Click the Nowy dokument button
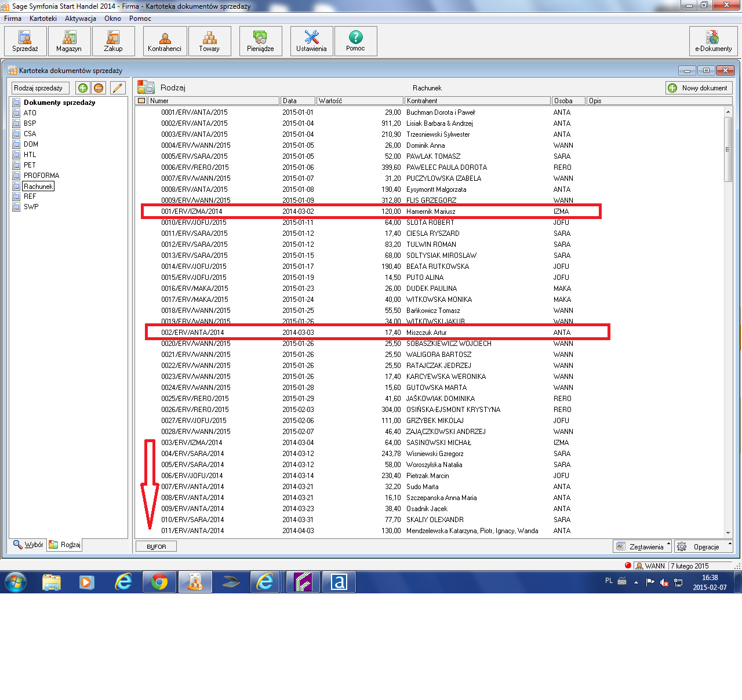This screenshot has height=700, width=742. (699, 88)
